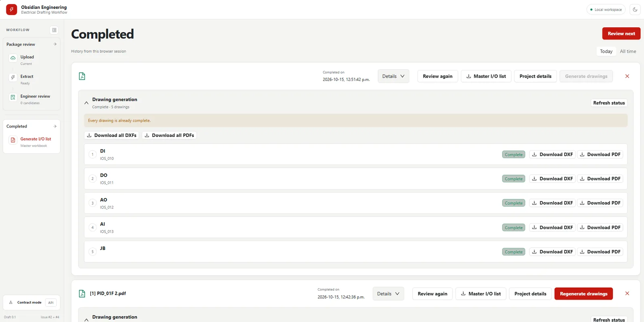Click Regenerate drawings button
Screen dimensions: 644x322
click(584, 294)
